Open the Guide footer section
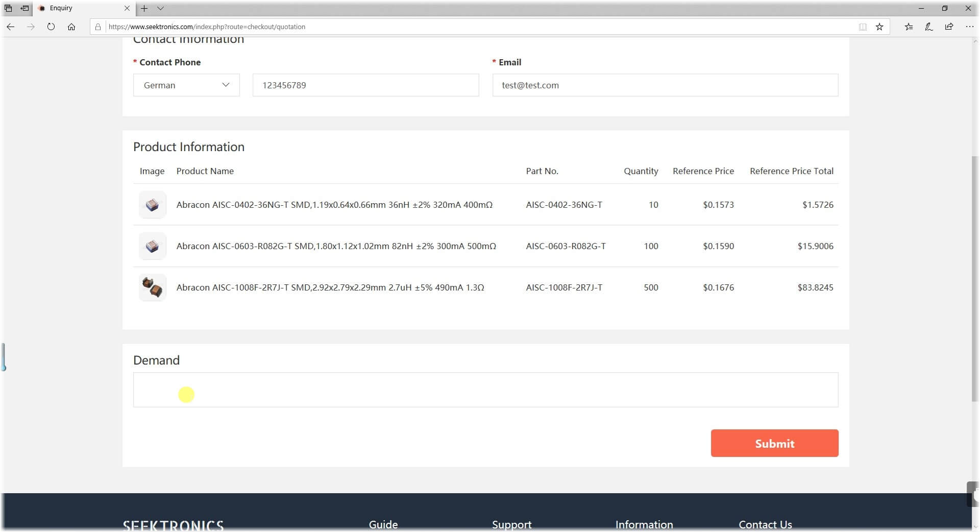Viewport: 980px width, 532px height. (x=383, y=524)
